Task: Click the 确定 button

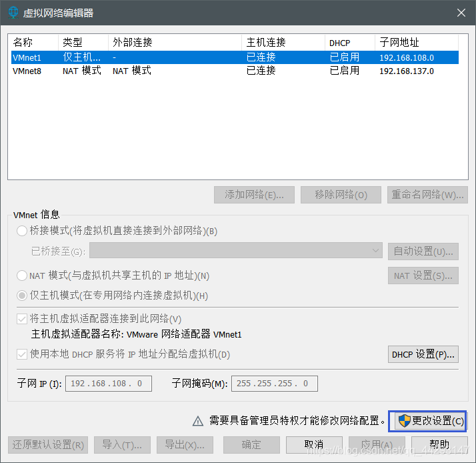Action: tap(251, 445)
